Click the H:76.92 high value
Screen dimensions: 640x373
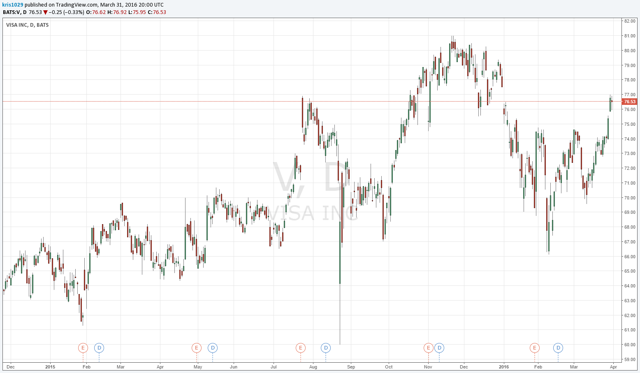pyautogui.click(x=117, y=12)
